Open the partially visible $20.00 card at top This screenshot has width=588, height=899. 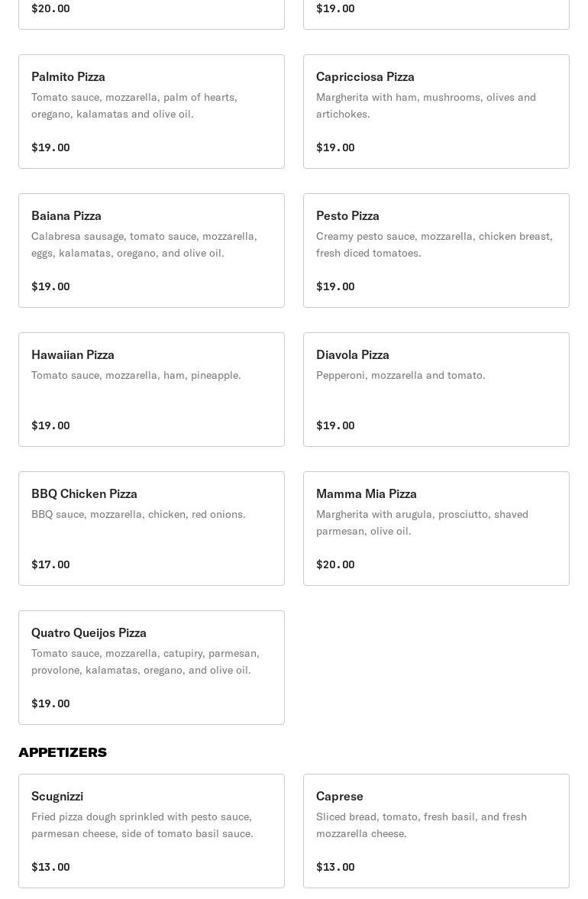coord(151,15)
